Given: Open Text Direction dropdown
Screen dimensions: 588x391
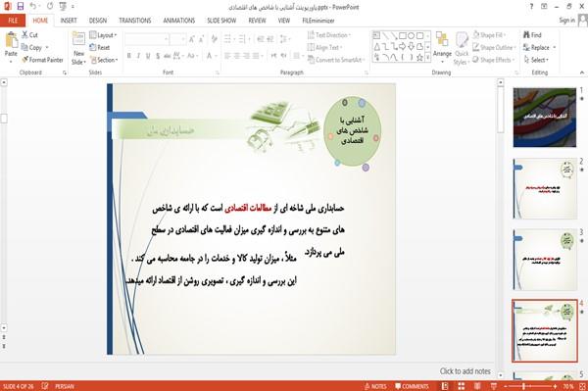Looking at the screenshot, I should [329, 35].
